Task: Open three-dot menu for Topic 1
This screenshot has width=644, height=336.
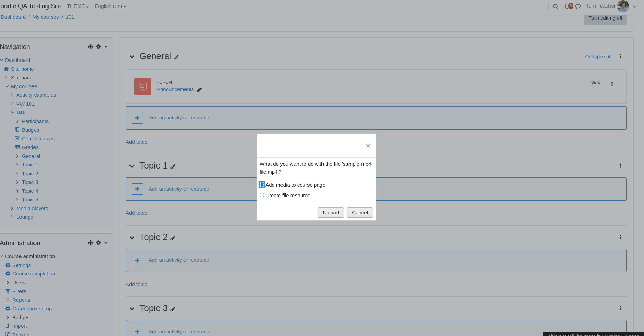Action: pos(620,166)
